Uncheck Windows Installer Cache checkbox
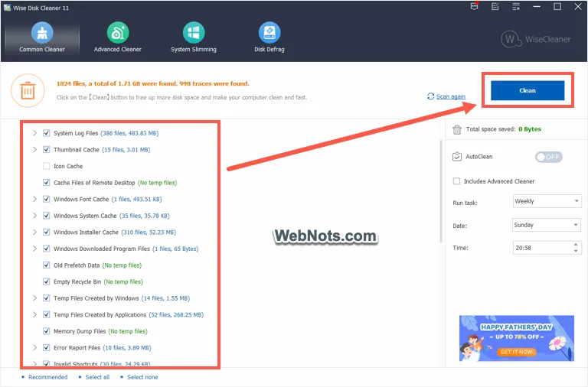The height and width of the screenshot is (387, 588). (46, 232)
